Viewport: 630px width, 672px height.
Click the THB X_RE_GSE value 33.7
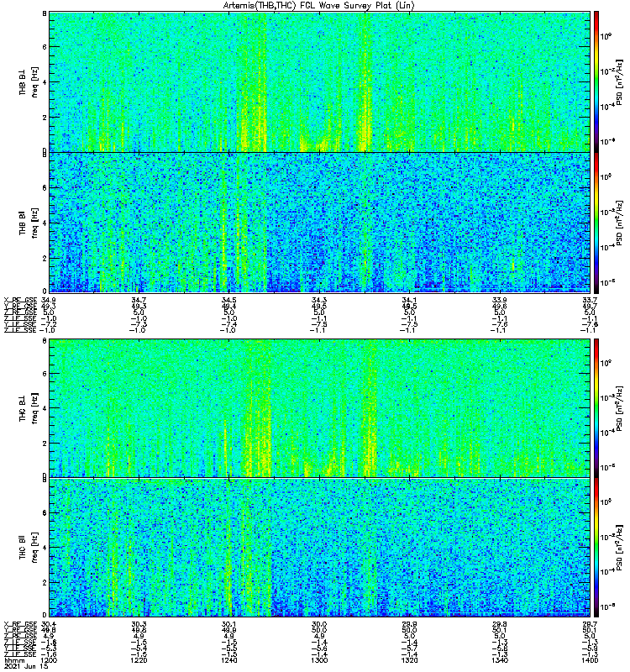tap(590, 300)
